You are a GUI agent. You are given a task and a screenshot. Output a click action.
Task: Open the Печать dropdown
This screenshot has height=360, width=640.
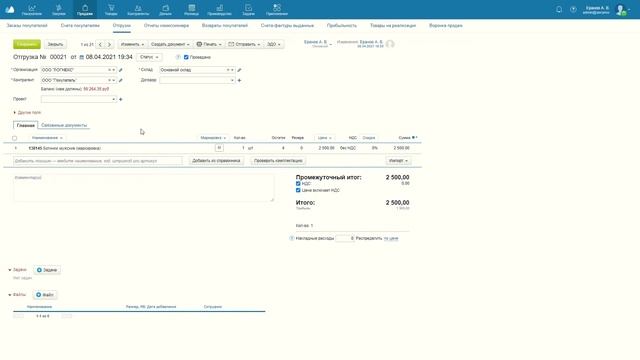pos(209,44)
